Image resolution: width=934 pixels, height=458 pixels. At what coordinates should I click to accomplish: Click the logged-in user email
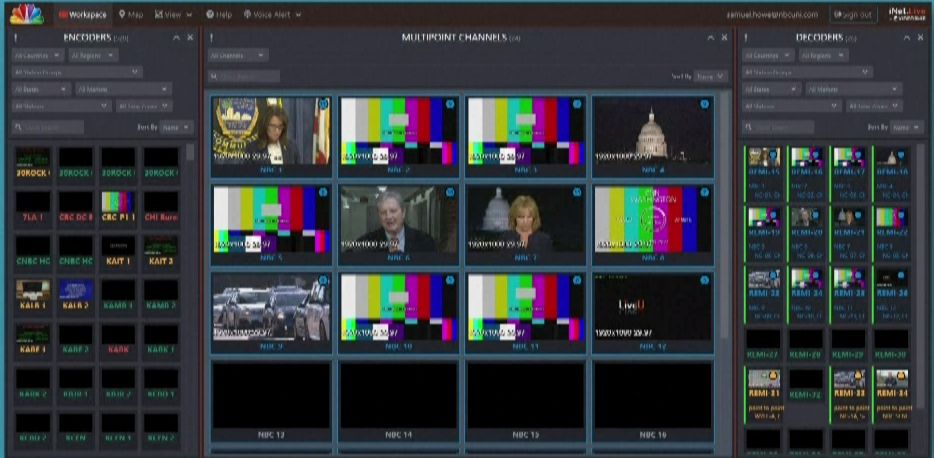click(x=773, y=14)
